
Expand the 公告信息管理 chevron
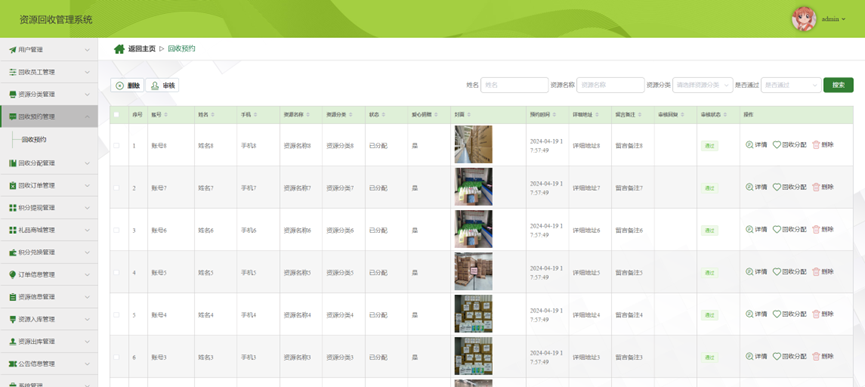click(x=87, y=364)
